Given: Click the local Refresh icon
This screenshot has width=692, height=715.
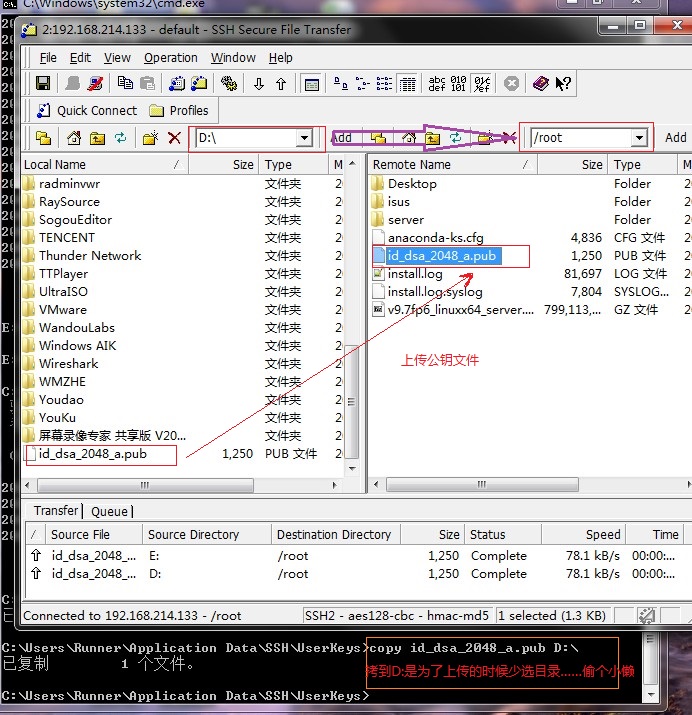Looking at the screenshot, I should point(120,138).
